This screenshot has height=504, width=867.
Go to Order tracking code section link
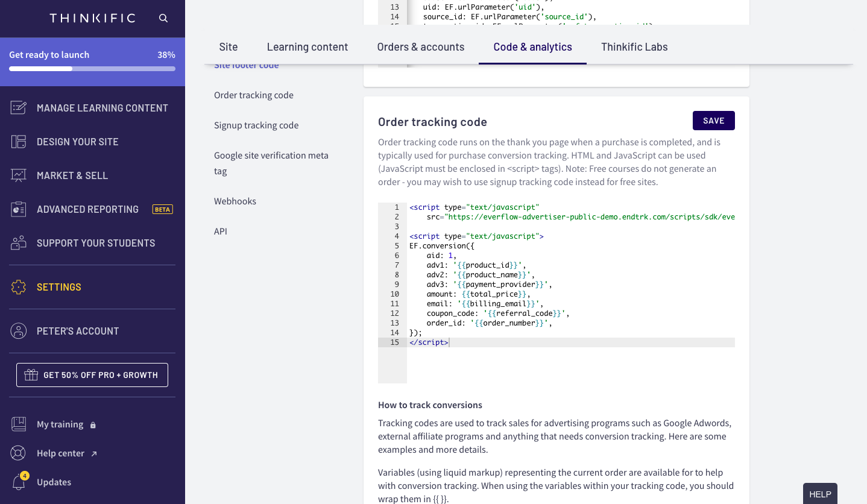click(x=254, y=95)
